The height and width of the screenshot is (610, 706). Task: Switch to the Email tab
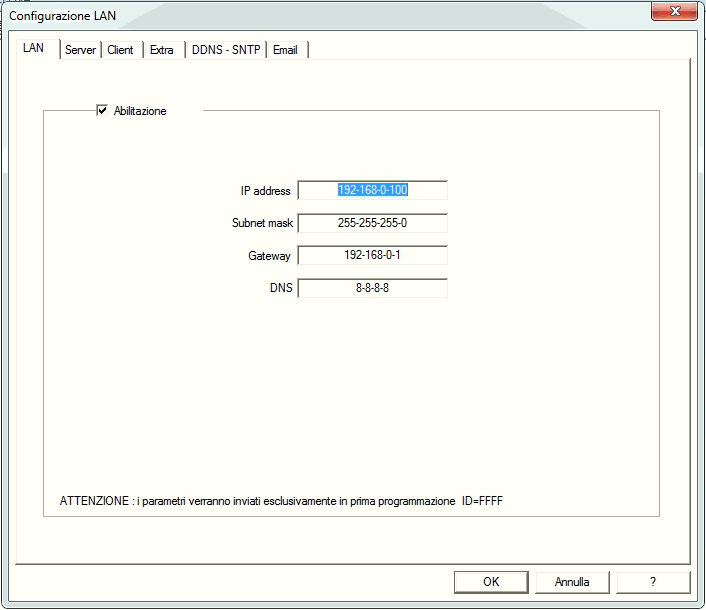(x=285, y=50)
